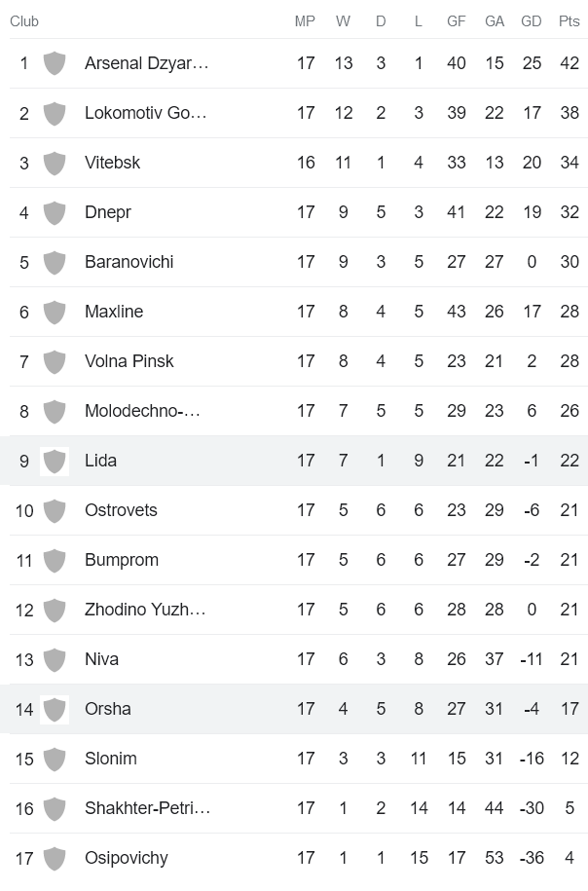The image size is (588, 891).
Task: Select the highlighted Lida table row
Action: [x=292, y=461]
